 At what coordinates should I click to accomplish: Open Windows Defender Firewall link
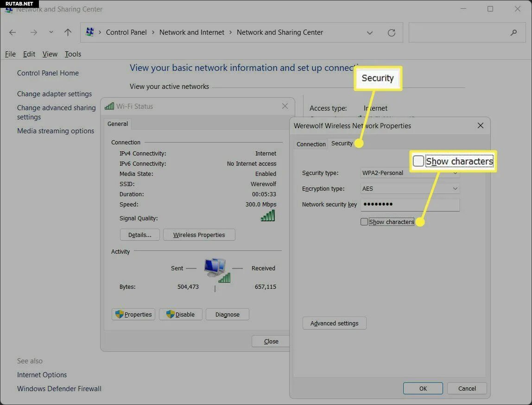pos(59,389)
